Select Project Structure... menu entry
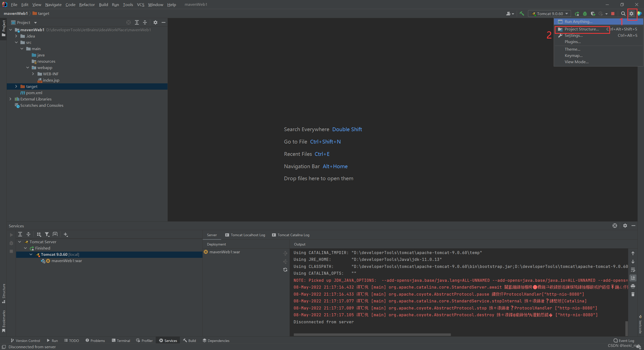Viewport: 644px width, 350px height. [598, 29]
